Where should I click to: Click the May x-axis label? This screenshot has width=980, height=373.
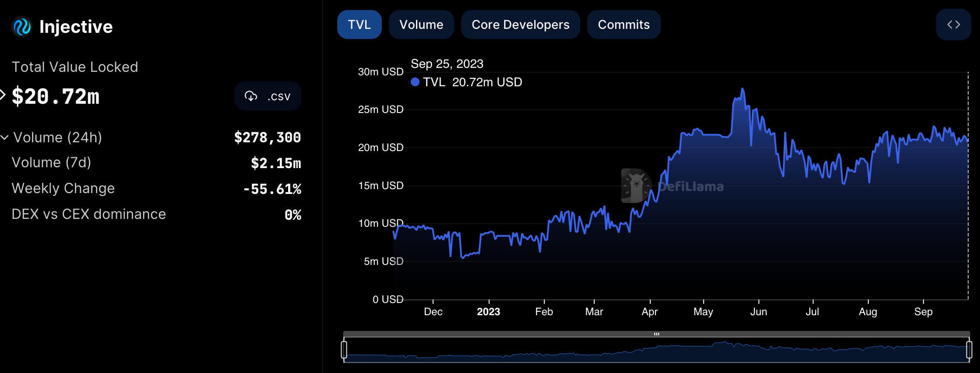tap(703, 312)
